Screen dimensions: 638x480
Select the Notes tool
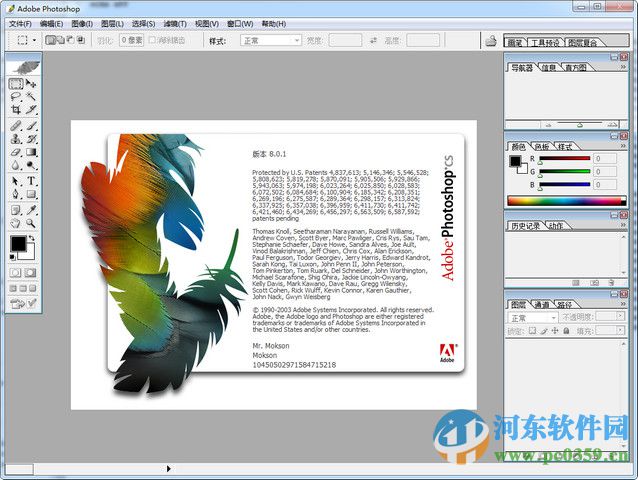point(16,210)
